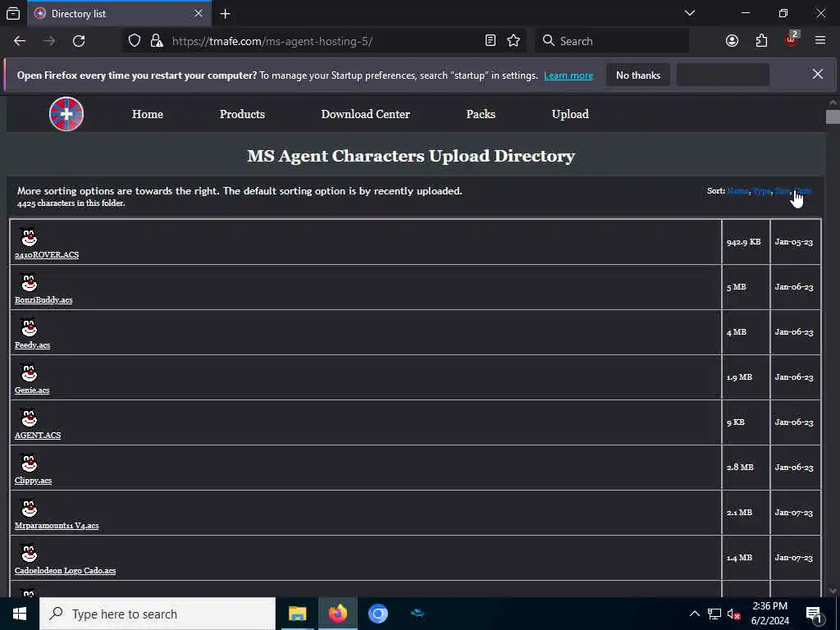Click the site security padlock icon
Image resolution: width=840 pixels, height=630 pixels.
point(157,41)
